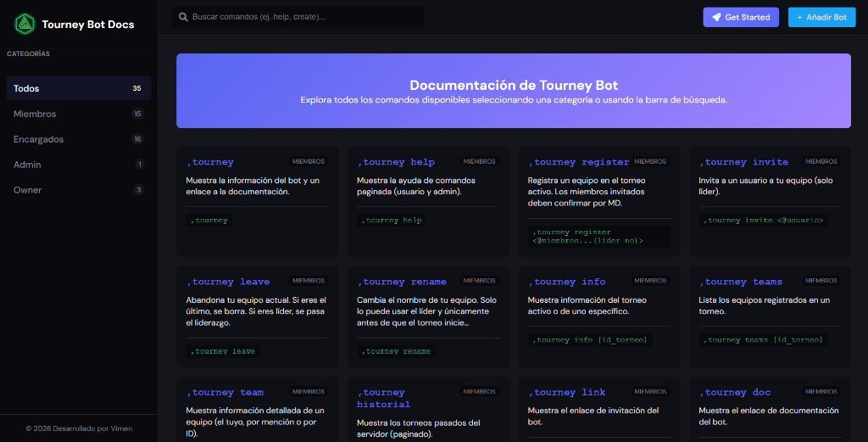Open the ,tourney doc command card
The width and height of the screenshot is (868, 442).
click(770, 410)
